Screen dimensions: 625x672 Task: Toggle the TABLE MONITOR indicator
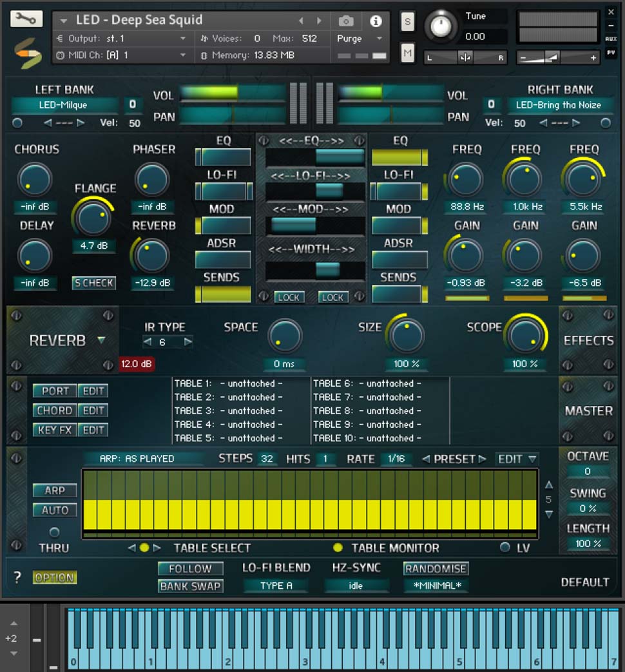tap(338, 547)
